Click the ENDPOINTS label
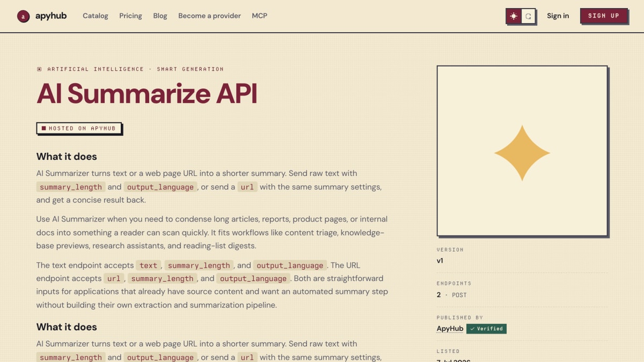 pos(454,283)
